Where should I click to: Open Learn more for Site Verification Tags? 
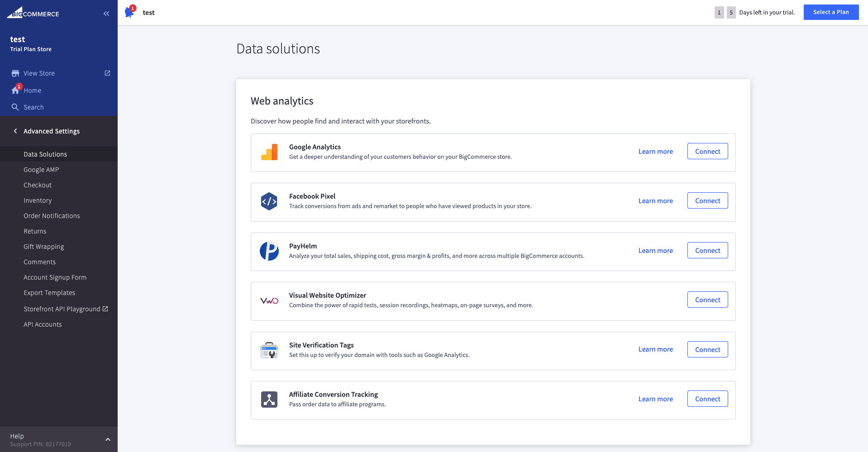(x=655, y=349)
